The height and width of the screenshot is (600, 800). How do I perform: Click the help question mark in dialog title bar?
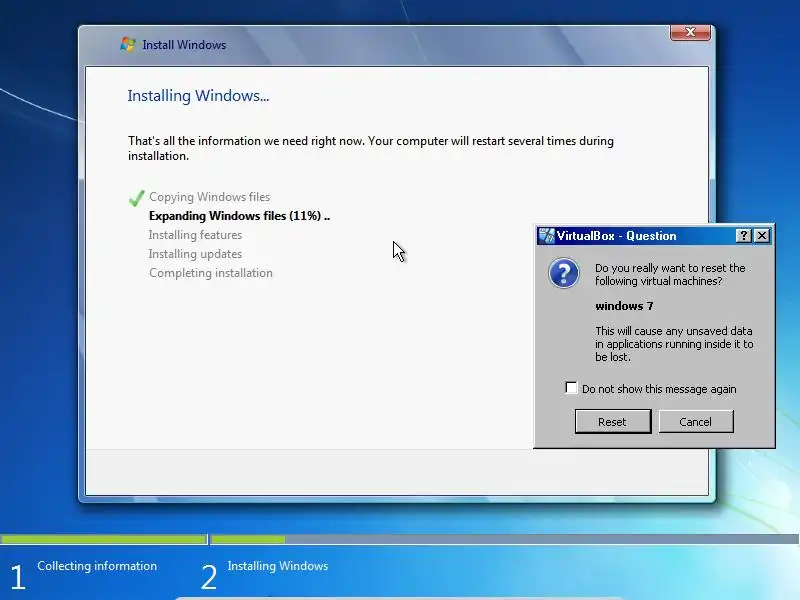point(744,236)
